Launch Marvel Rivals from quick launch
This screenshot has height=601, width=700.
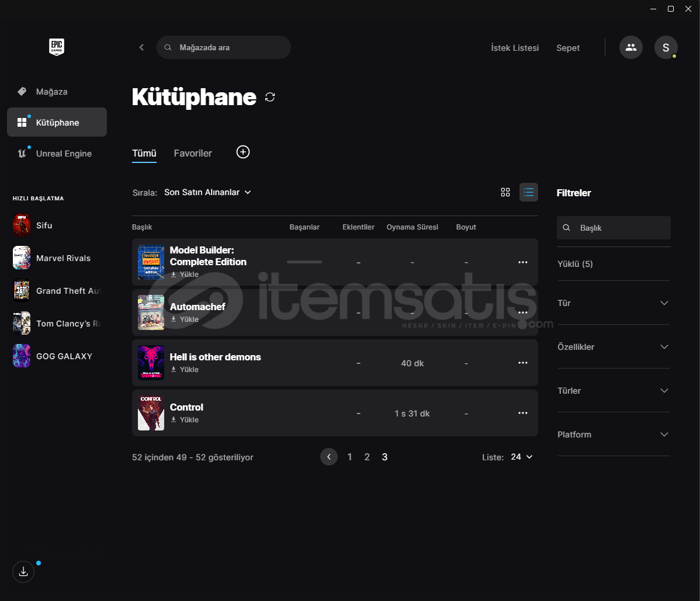click(x=57, y=258)
